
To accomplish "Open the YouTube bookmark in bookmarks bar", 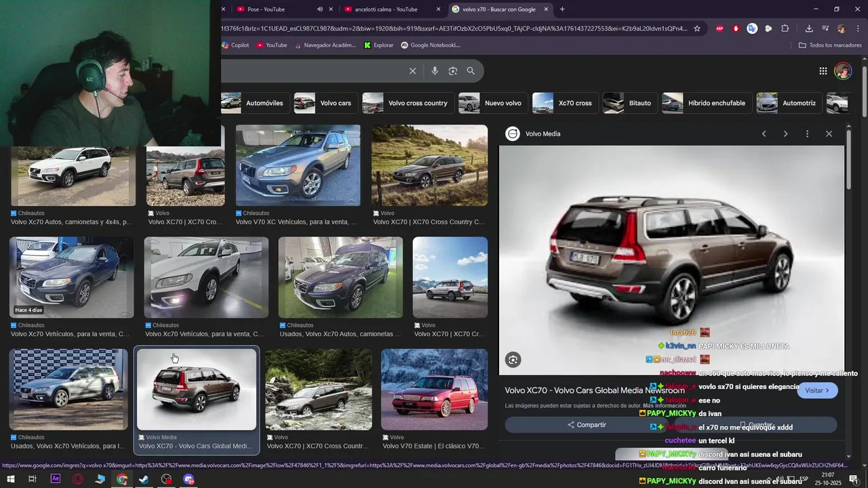I will [272, 45].
